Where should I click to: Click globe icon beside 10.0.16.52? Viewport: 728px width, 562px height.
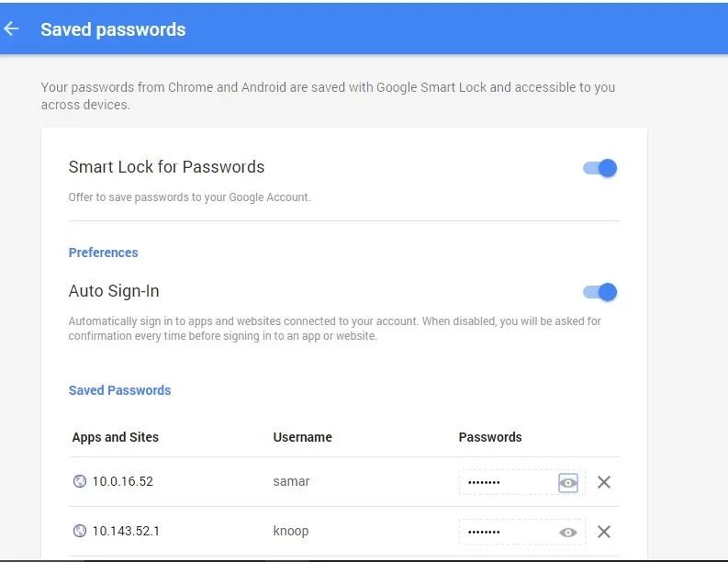80,481
